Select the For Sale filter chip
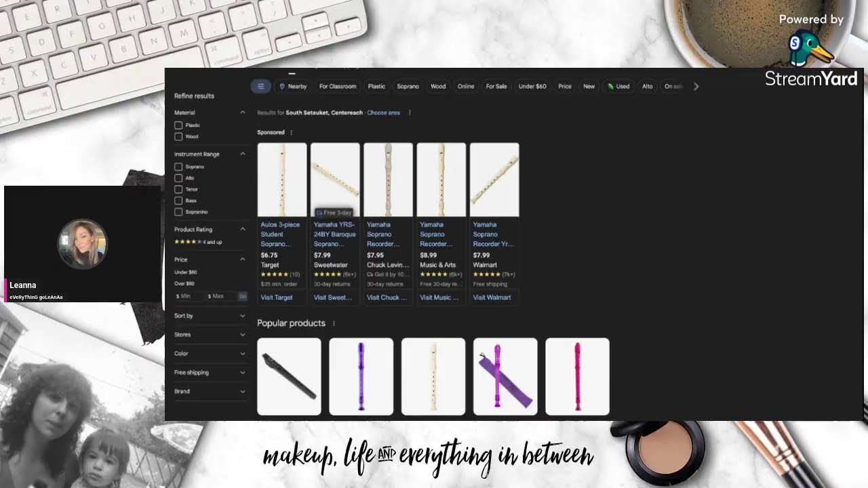Viewport: 868px width, 488px height. [x=496, y=86]
